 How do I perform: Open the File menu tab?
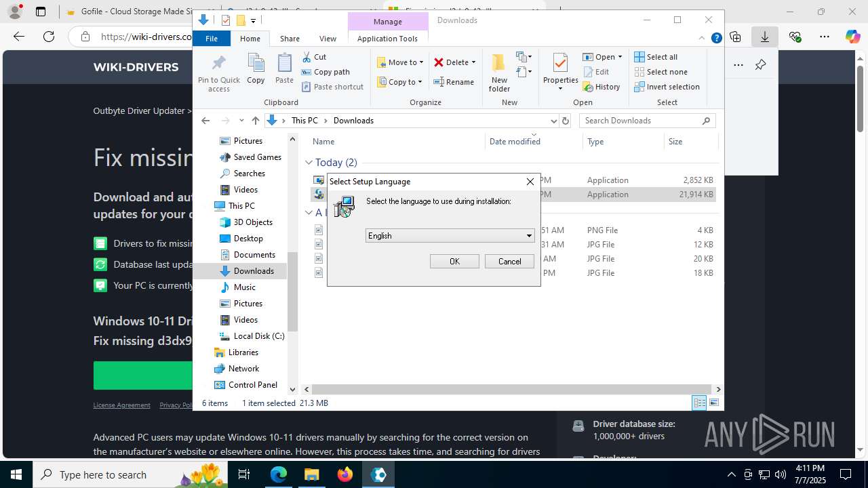point(212,39)
